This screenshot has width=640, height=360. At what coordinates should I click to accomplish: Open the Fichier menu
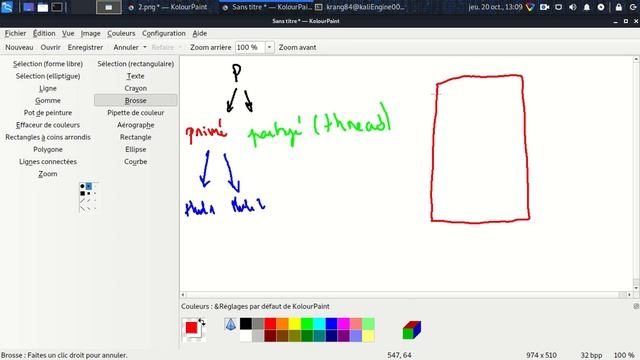[x=15, y=33]
